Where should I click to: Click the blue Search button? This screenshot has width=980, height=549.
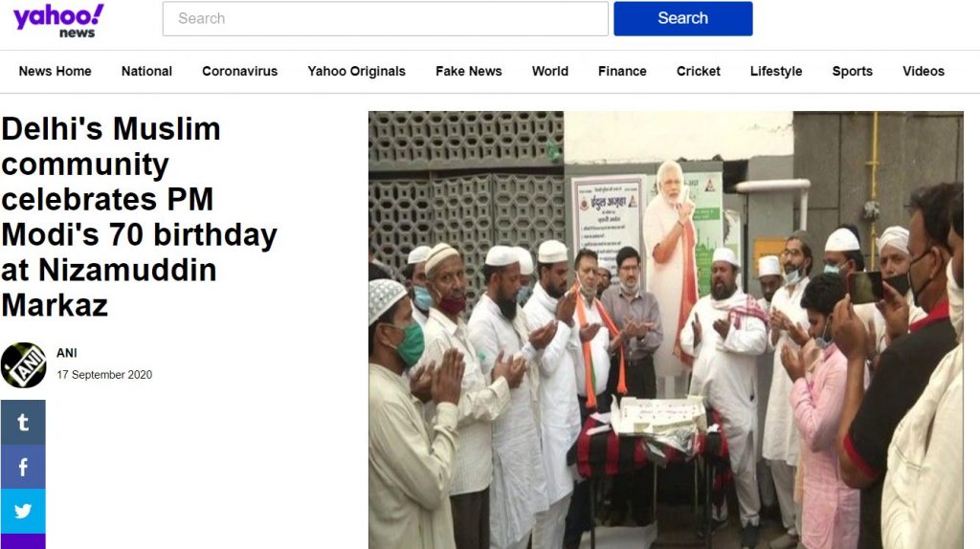[x=683, y=19]
